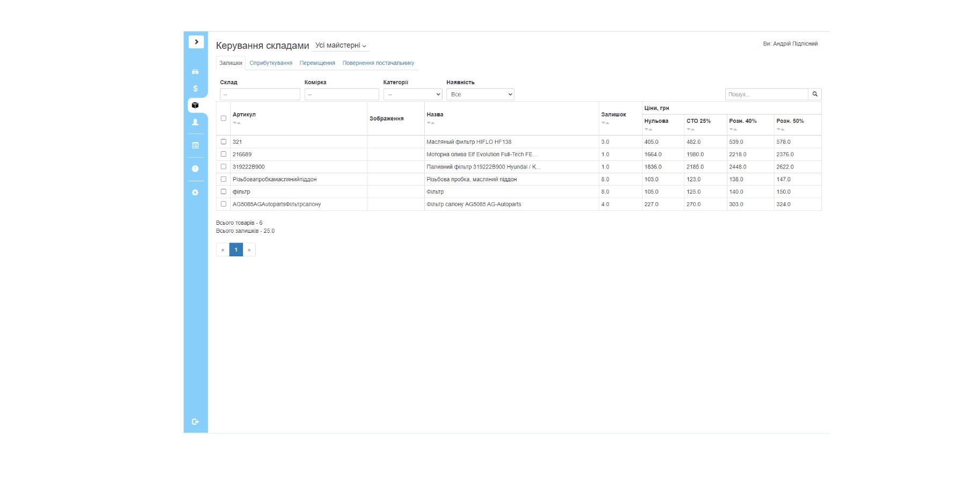Open the help question mark icon
This screenshot has height=487, width=980.
tap(195, 169)
